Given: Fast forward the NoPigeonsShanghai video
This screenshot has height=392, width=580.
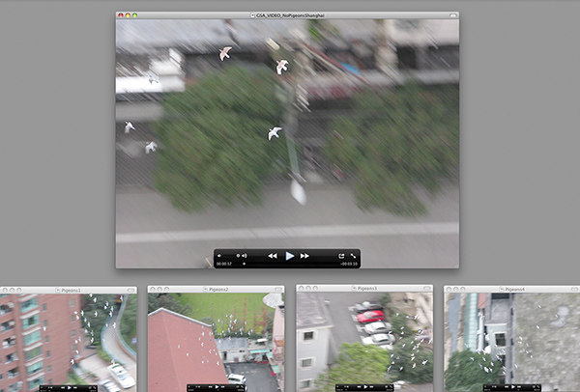Looking at the screenshot, I should point(304,256).
